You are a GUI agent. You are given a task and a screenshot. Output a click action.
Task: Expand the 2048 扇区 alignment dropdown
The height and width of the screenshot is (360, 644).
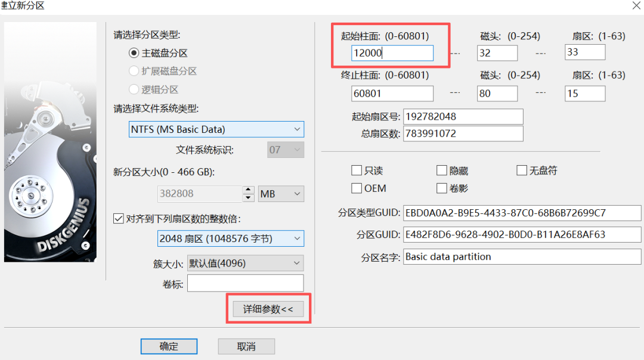click(230, 239)
